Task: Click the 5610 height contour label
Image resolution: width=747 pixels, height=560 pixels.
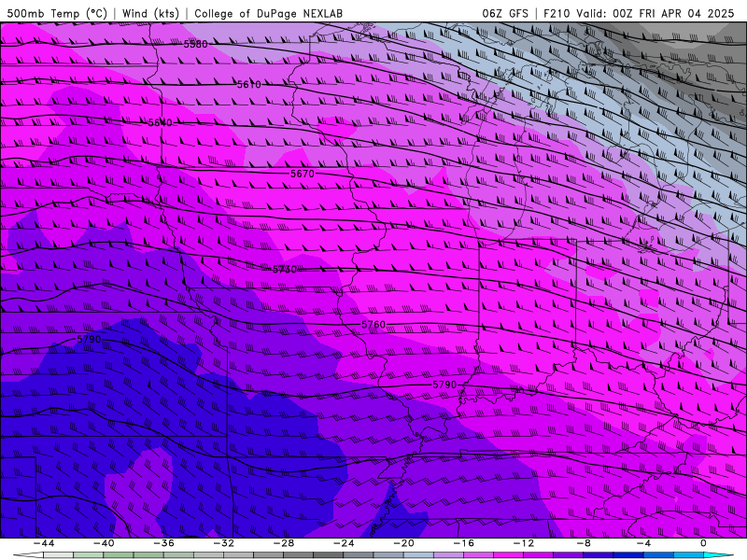Action: point(249,85)
